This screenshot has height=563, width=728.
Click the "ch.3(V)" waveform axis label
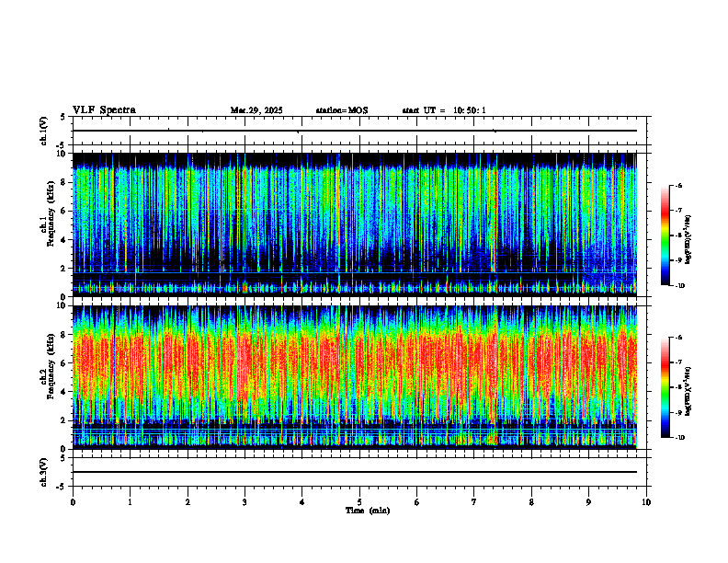pos(44,472)
